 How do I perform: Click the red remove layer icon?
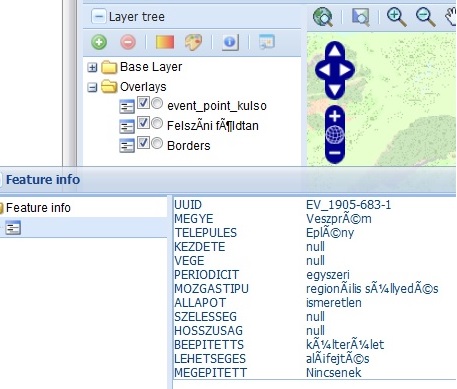(x=128, y=42)
